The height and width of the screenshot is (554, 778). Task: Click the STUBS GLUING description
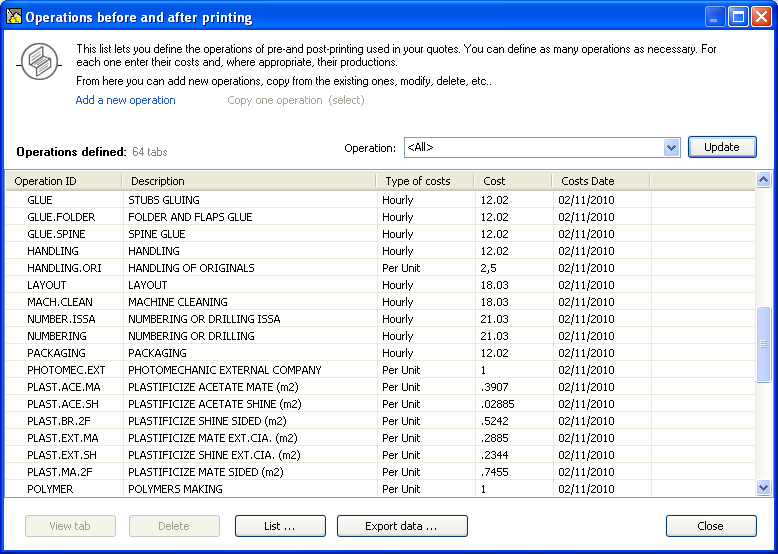click(164, 200)
